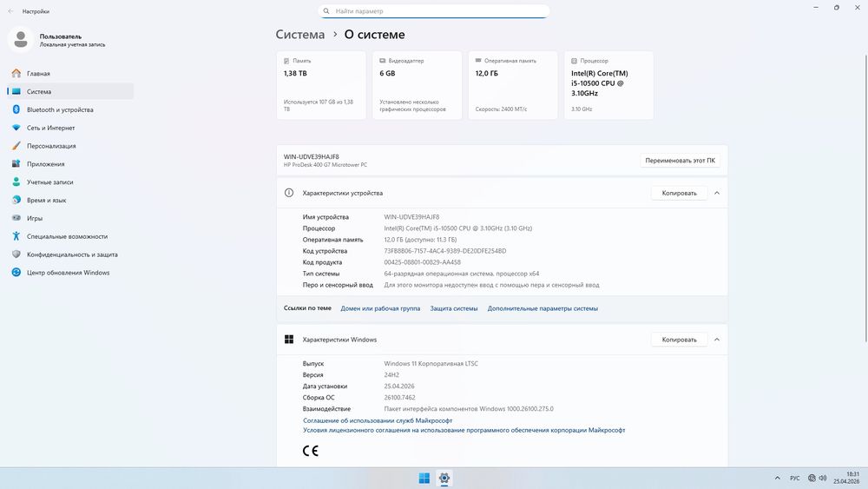
Task: Click the Найти параметр search field
Action: pos(434,11)
